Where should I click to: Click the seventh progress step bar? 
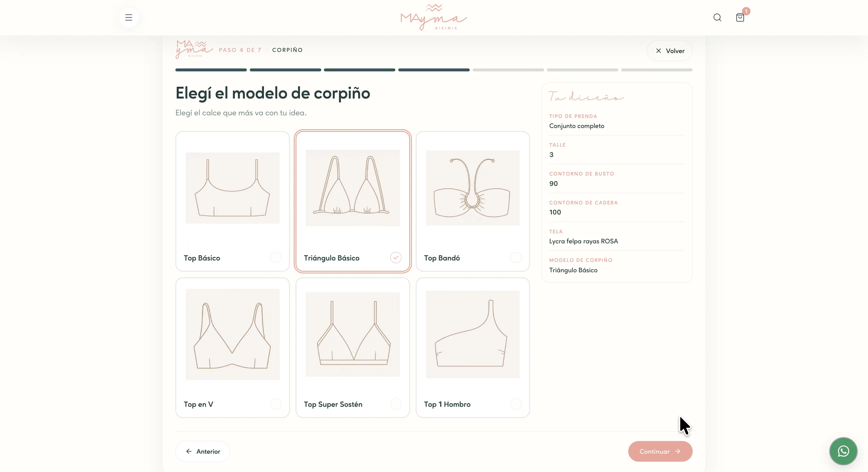[x=656, y=70]
